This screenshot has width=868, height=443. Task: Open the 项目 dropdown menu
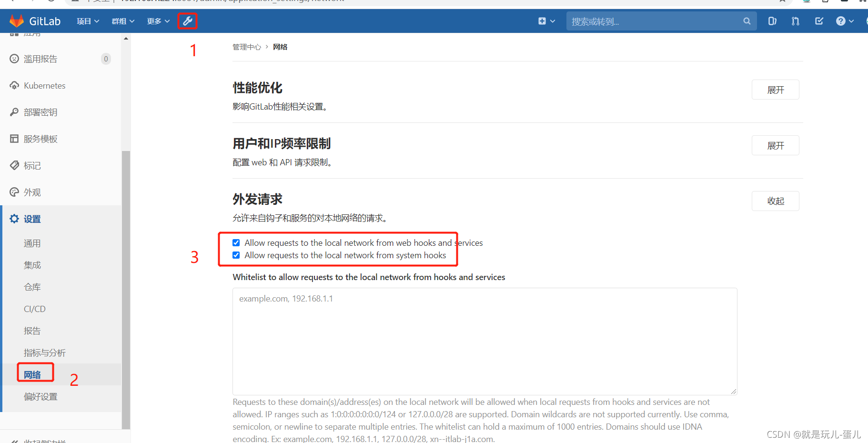pos(88,21)
